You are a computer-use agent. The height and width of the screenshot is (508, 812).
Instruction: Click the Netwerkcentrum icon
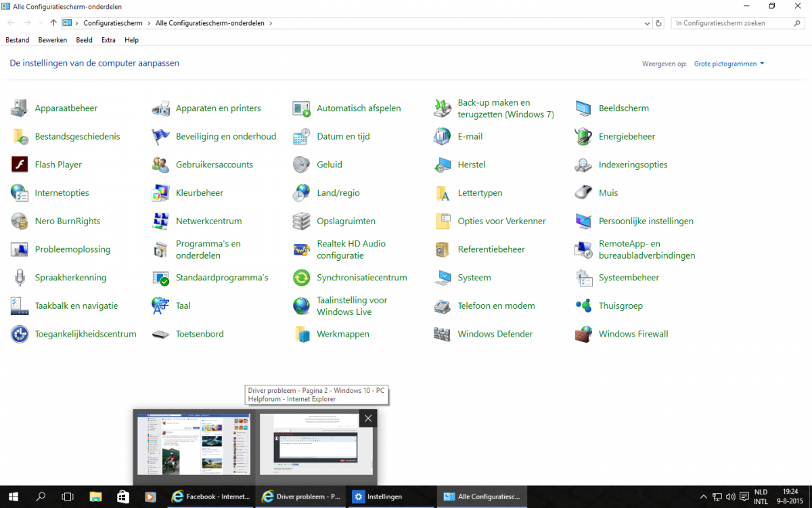pyautogui.click(x=160, y=221)
